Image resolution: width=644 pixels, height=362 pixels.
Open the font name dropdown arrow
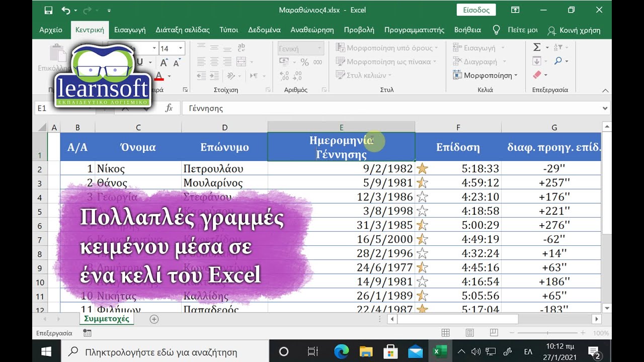(154, 49)
